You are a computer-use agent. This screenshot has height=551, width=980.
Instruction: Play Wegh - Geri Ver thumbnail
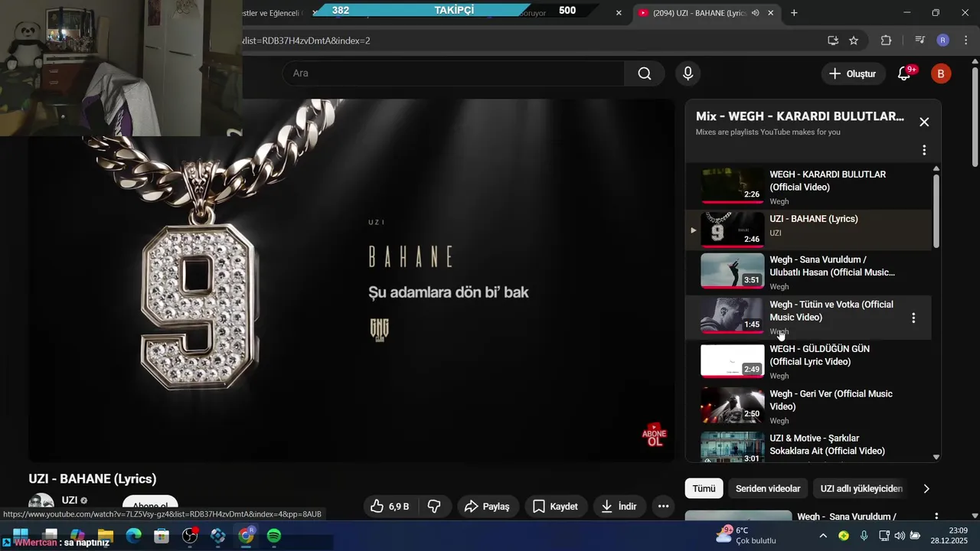coord(733,404)
